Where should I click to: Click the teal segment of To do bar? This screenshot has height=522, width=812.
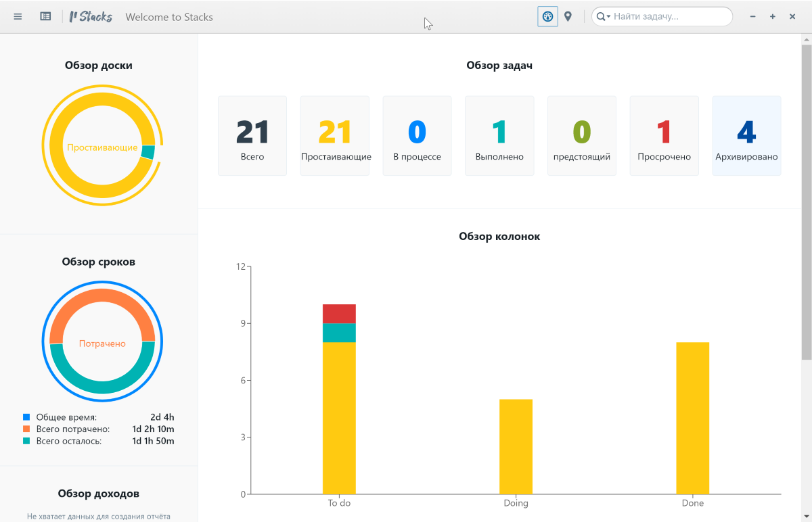339,333
